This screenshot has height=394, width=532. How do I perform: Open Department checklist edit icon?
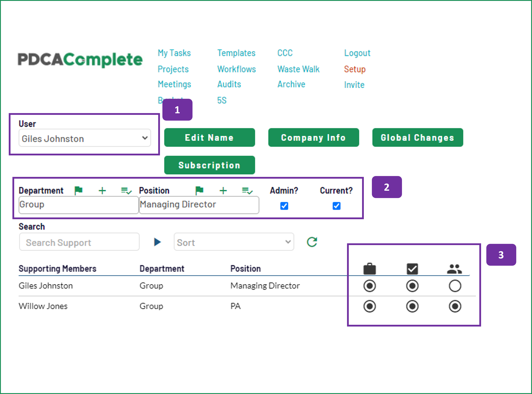coord(126,191)
